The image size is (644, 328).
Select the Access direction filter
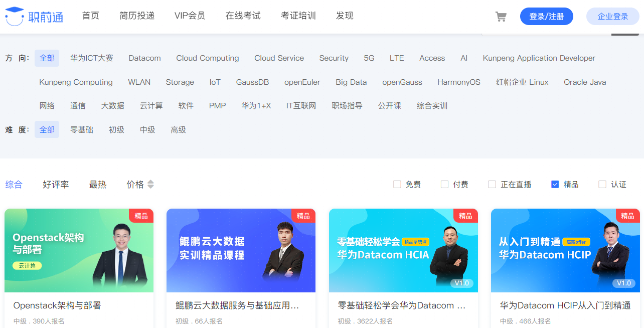[432, 58]
